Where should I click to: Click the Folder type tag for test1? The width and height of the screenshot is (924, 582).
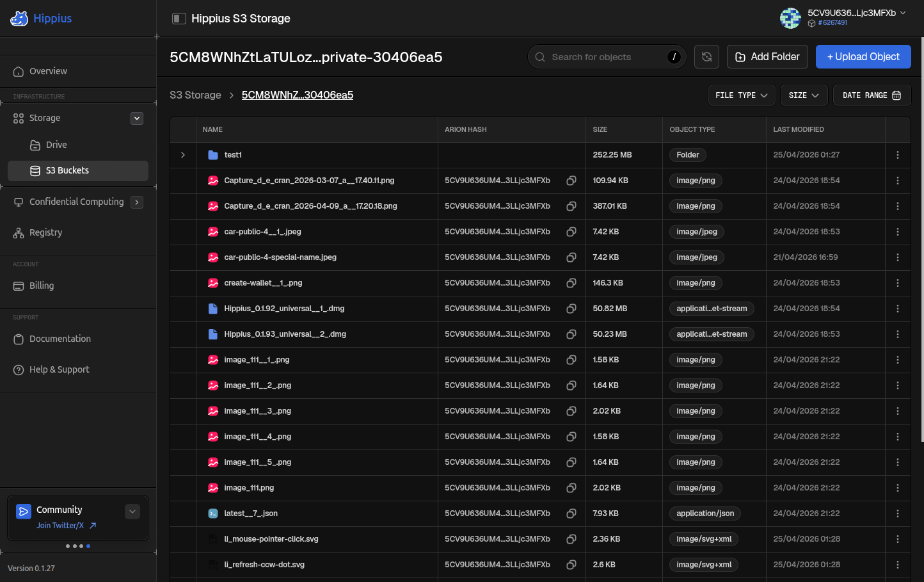pyautogui.click(x=688, y=155)
